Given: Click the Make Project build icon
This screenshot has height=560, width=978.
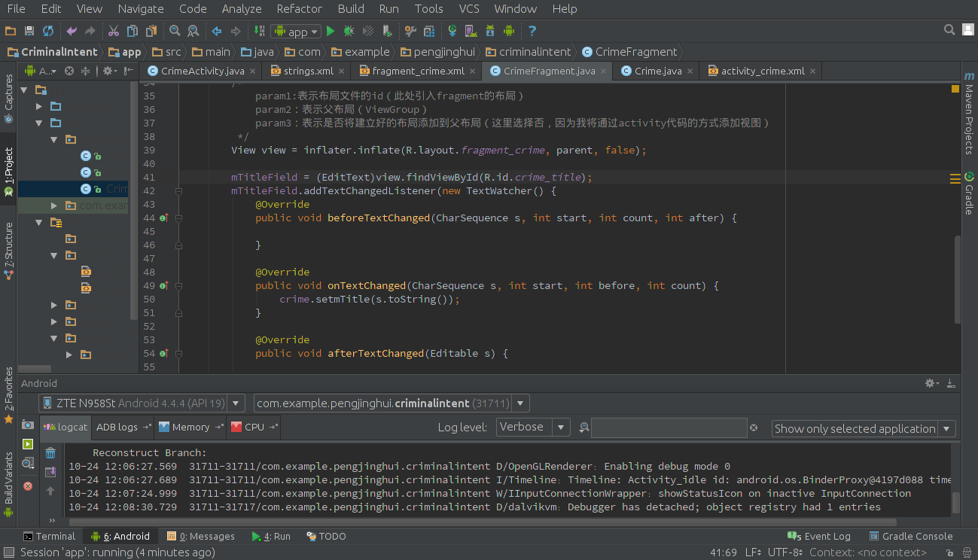Looking at the screenshot, I should (260, 31).
